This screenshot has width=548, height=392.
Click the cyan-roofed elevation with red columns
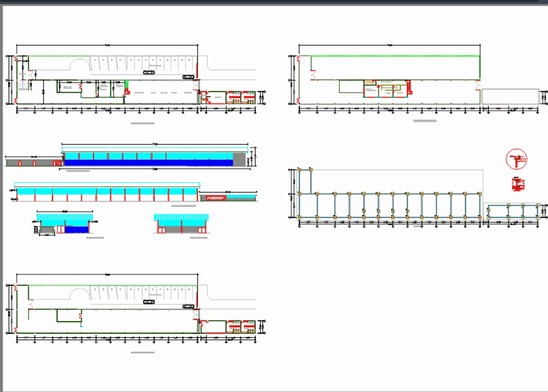(107, 192)
